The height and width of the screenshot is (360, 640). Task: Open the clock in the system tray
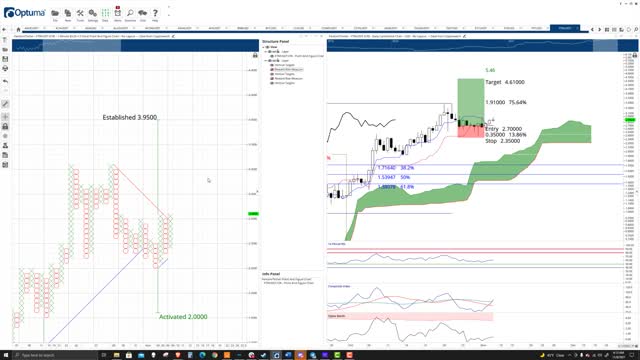pos(618,355)
